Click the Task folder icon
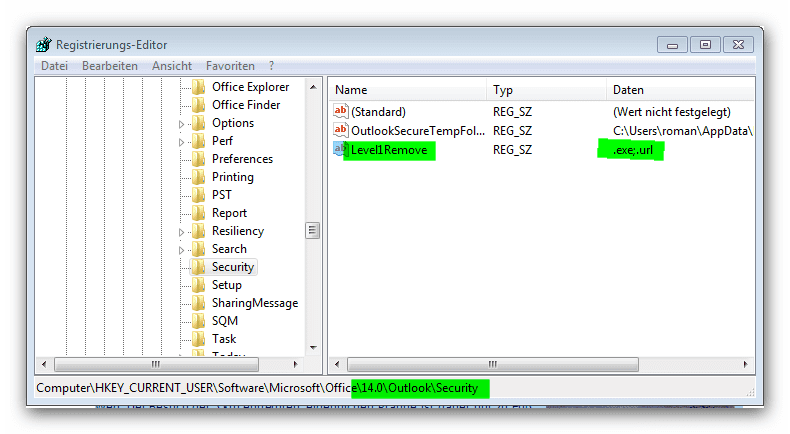The width and height of the screenshot is (790, 434). point(199,339)
